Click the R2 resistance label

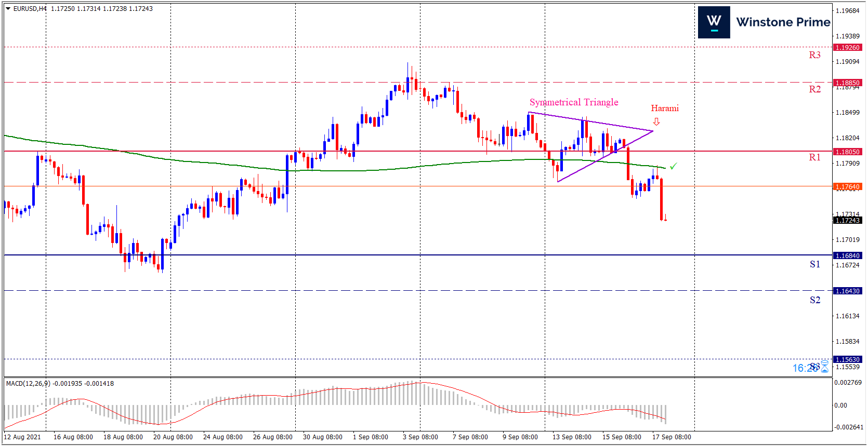tap(814, 89)
